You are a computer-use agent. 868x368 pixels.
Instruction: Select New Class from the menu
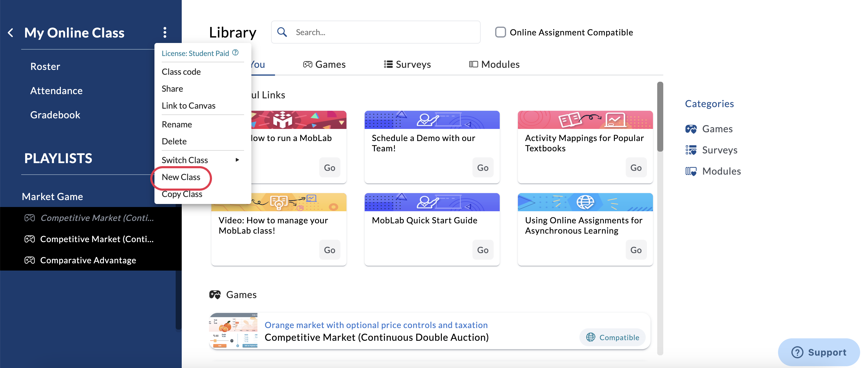(x=181, y=177)
